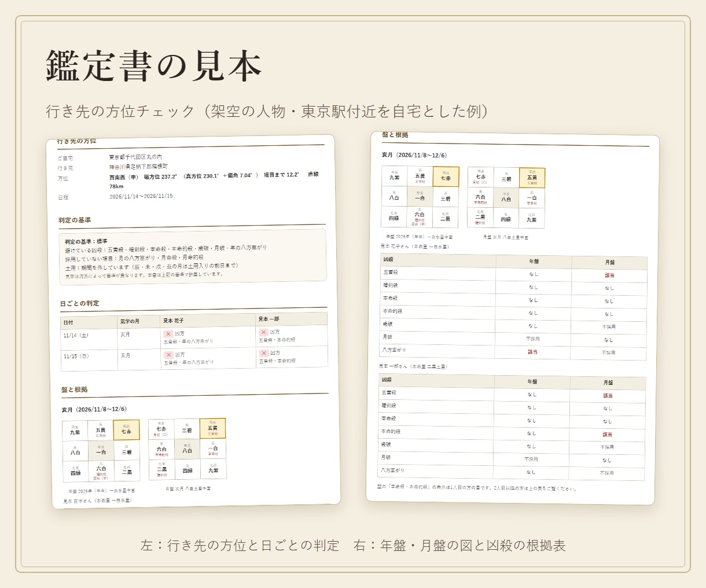Image resolution: width=706 pixels, height=588 pixels.
Task: Open the left sample page thumbnail
Action: (x=193, y=322)
